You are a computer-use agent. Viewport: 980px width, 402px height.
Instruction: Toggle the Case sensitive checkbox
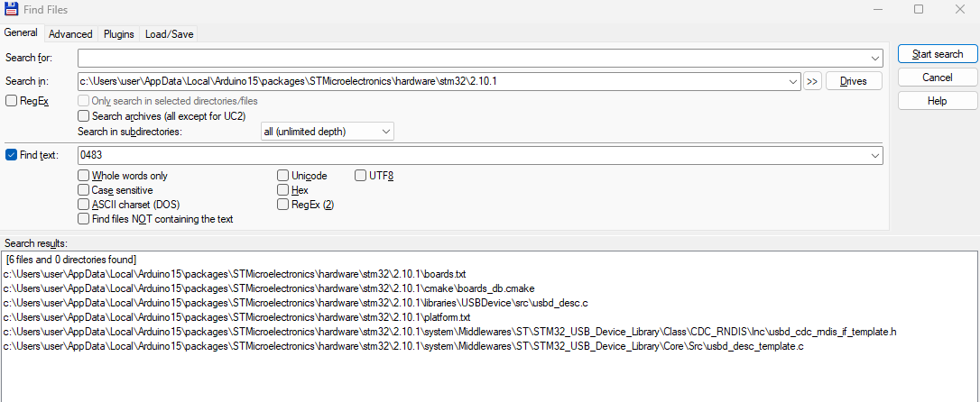coord(83,190)
